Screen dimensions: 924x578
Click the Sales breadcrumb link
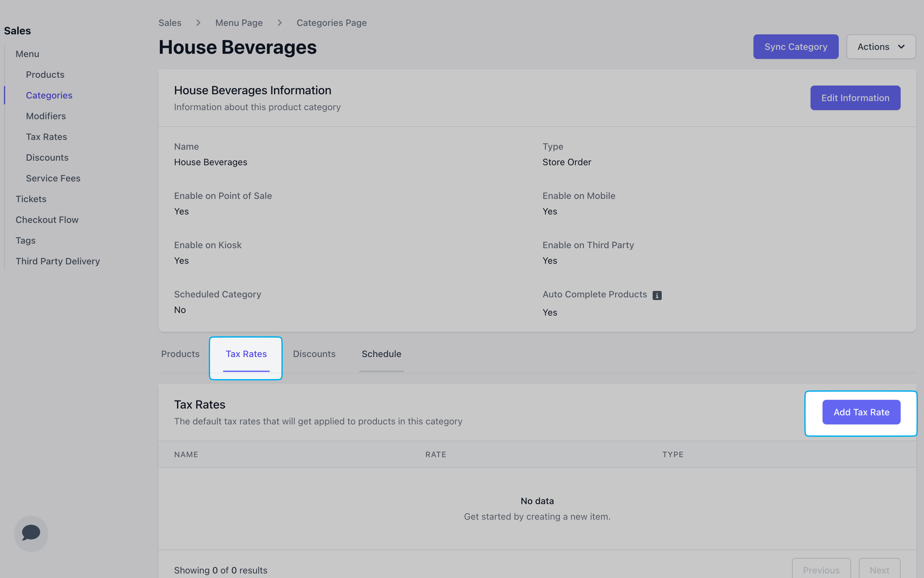(170, 23)
